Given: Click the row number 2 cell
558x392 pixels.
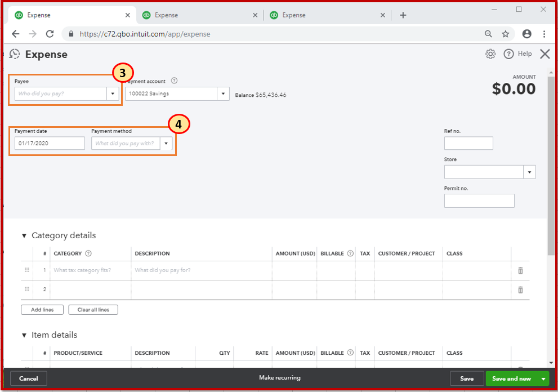Looking at the screenshot, I should (x=42, y=289).
